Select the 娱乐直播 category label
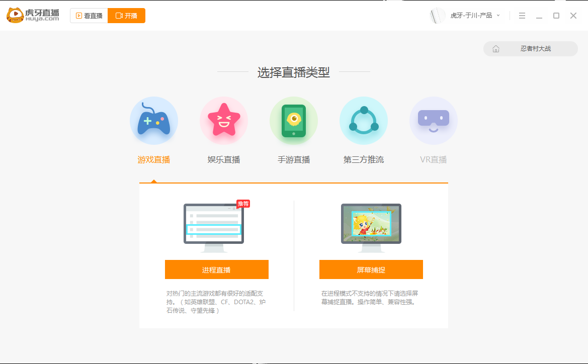Screen dimensions: 588x364 click(x=224, y=159)
